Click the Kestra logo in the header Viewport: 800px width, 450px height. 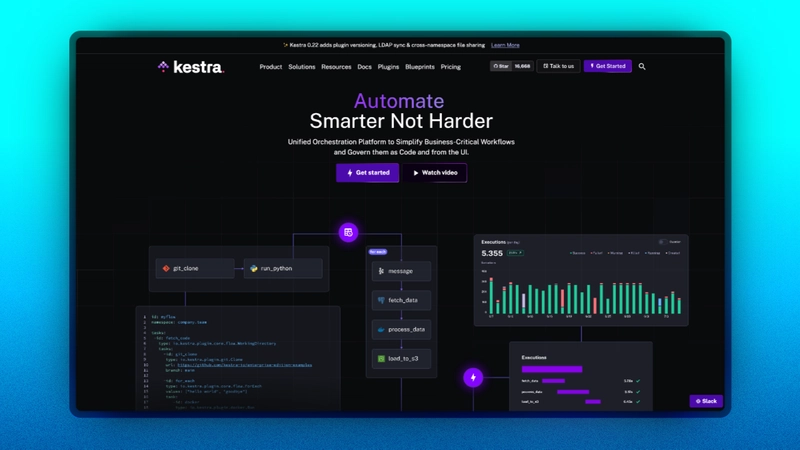click(x=190, y=67)
